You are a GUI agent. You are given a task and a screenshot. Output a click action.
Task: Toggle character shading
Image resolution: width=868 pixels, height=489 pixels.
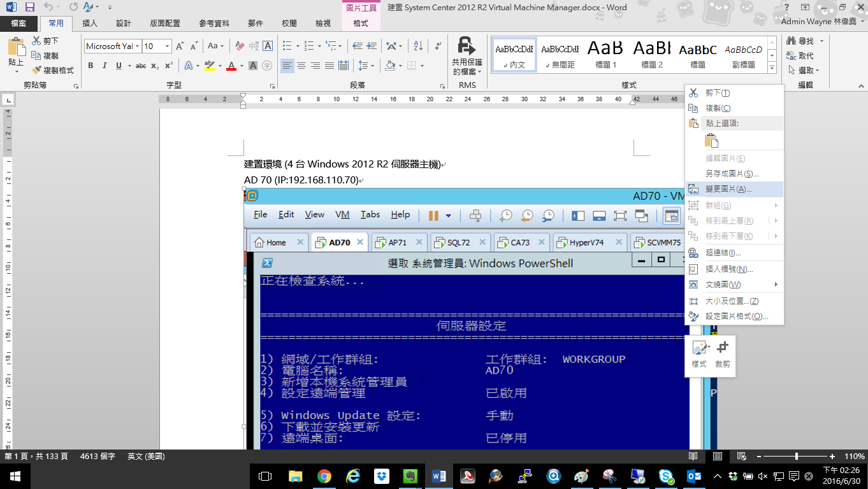tap(253, 66)
